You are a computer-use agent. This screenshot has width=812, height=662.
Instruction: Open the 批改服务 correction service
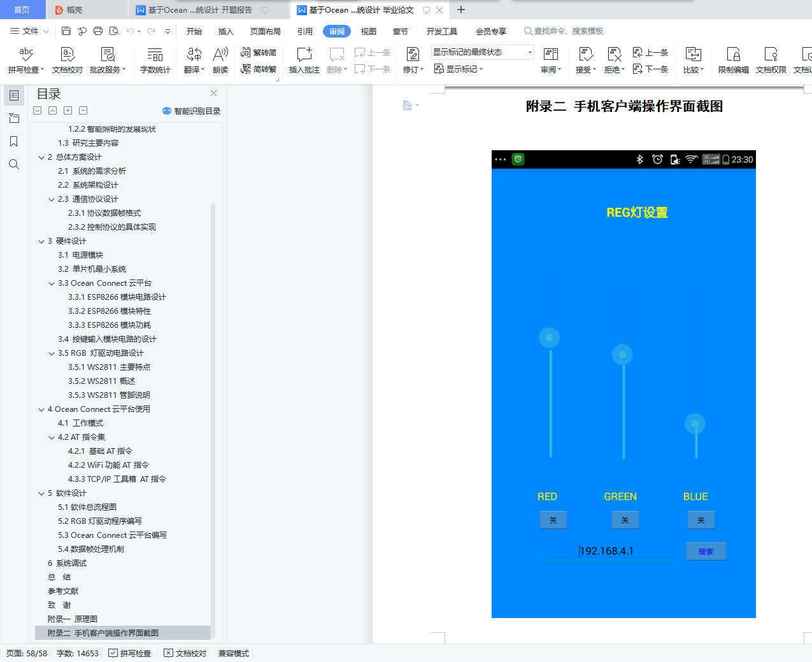point(108,60)
